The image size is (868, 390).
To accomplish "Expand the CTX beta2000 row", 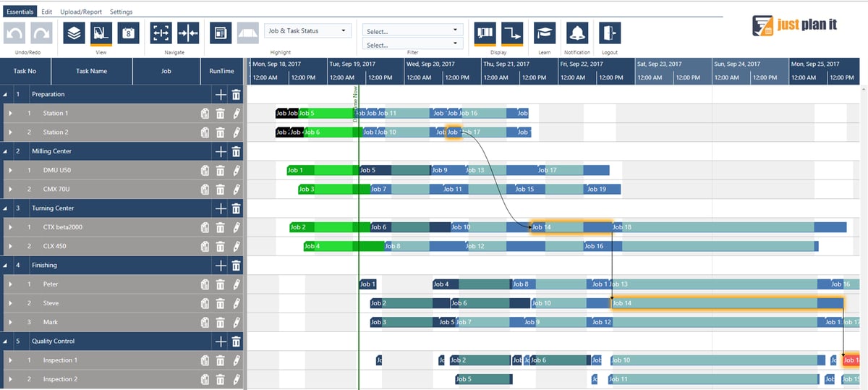I will (10, 227).
